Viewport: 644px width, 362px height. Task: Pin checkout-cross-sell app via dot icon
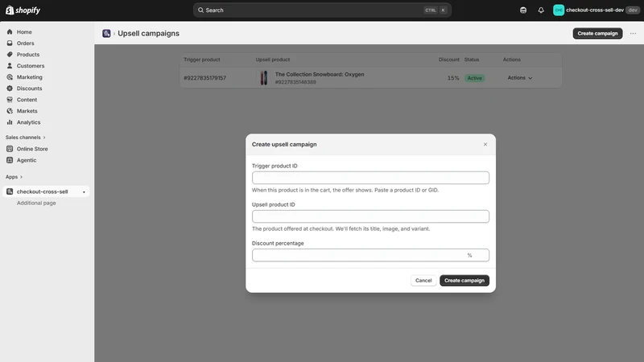[x=84, y=191]
